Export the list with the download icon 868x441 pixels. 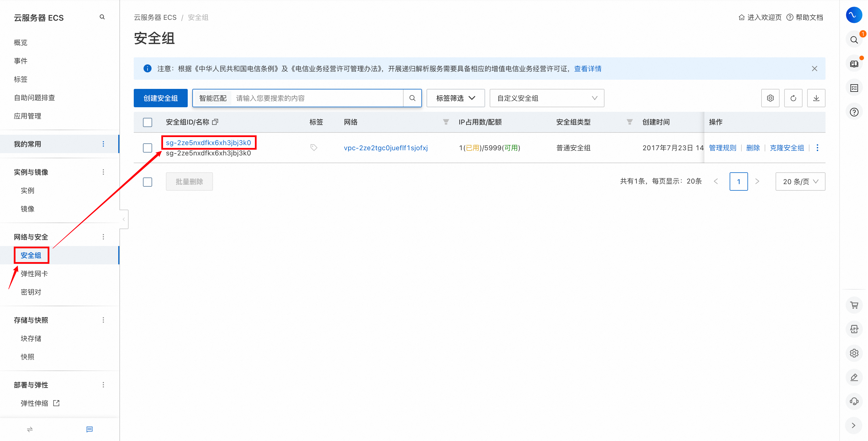pyautogui.click(x=816, y=98)
